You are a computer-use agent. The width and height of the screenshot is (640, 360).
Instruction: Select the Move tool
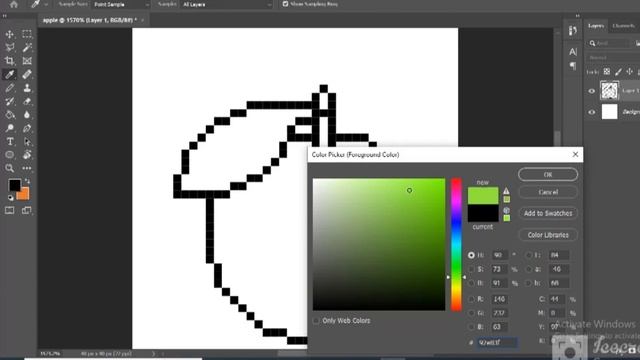tap(9, 34)
